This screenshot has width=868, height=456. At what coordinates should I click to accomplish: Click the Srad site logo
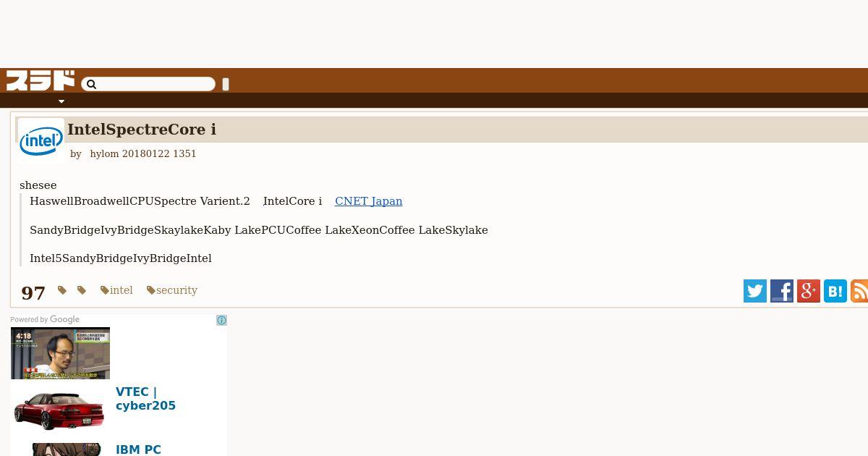click(x=41, y=80)
